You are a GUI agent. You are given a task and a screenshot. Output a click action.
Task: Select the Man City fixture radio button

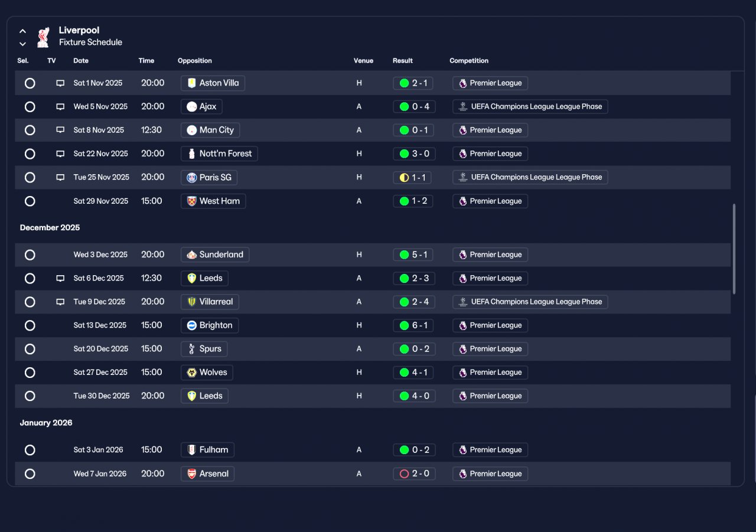(30, 130)
